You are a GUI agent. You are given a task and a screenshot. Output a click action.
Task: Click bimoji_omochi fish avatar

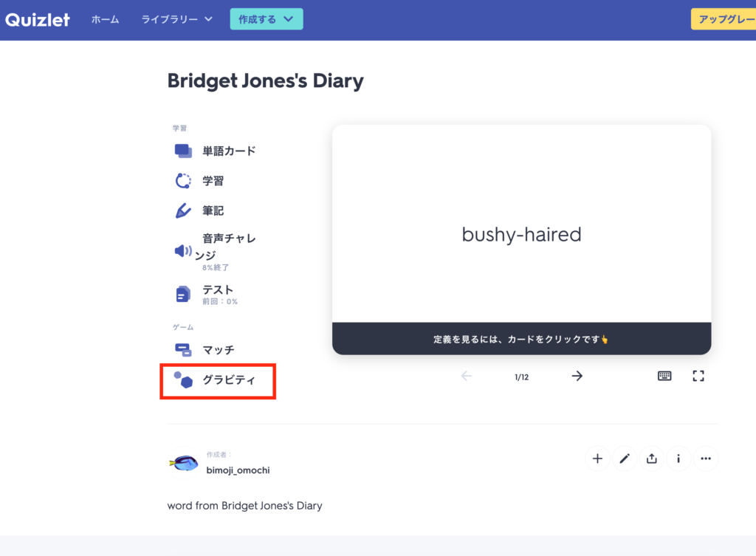tap(184, 463)
